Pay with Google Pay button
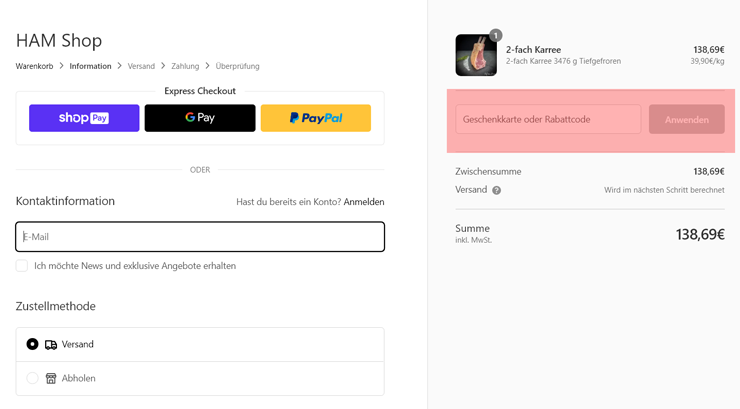 200,118
